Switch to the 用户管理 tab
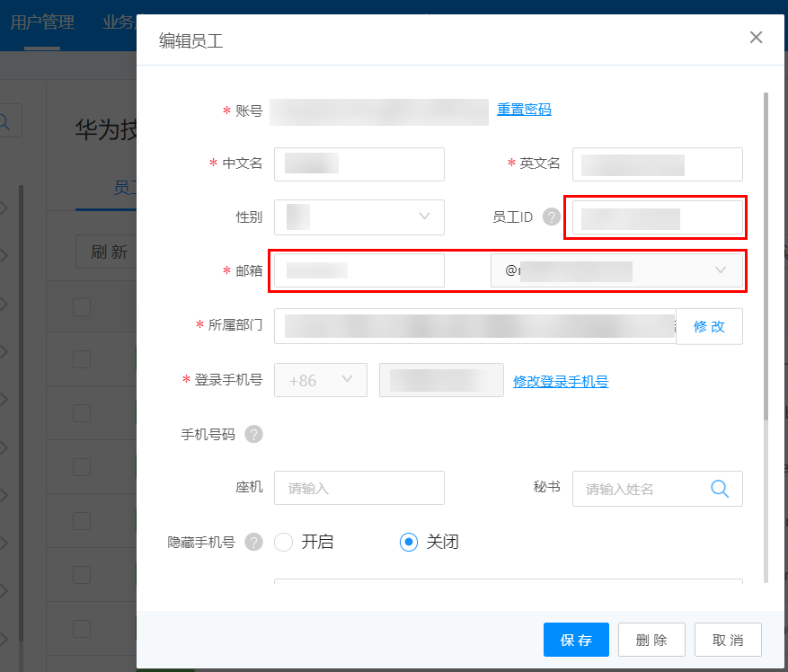Viewport: 788px width, 672px height. coord(42,22)
